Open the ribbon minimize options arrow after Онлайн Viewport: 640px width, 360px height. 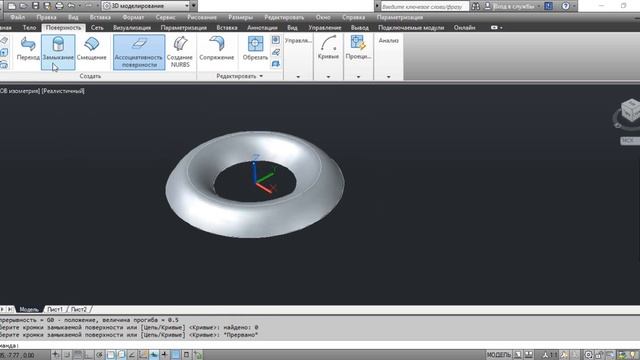501,28
